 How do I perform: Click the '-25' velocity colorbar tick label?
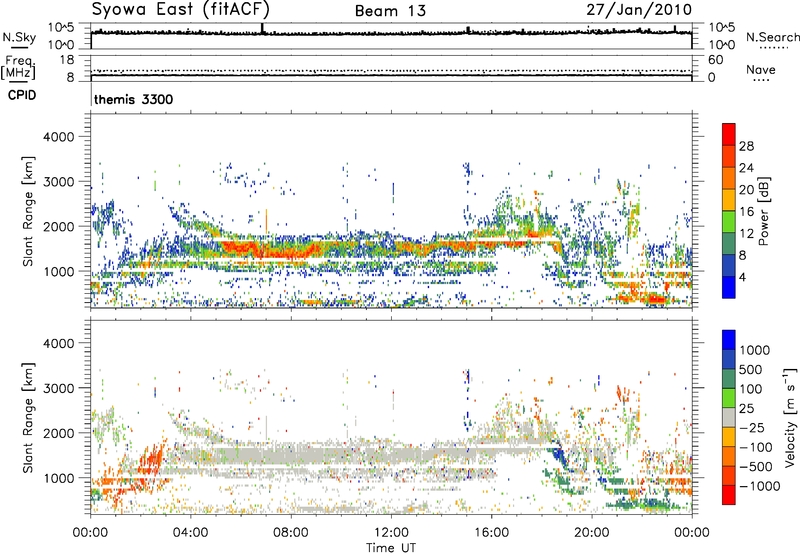pyautogui.click(x=752, y=427)
